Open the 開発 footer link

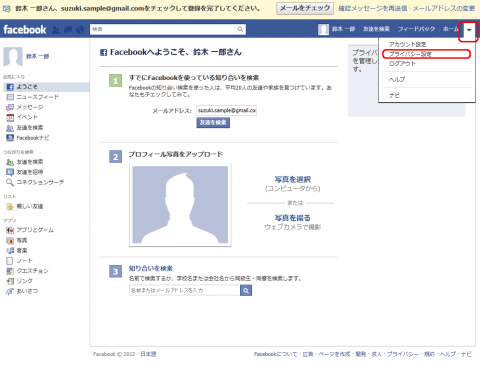[361, 354]
